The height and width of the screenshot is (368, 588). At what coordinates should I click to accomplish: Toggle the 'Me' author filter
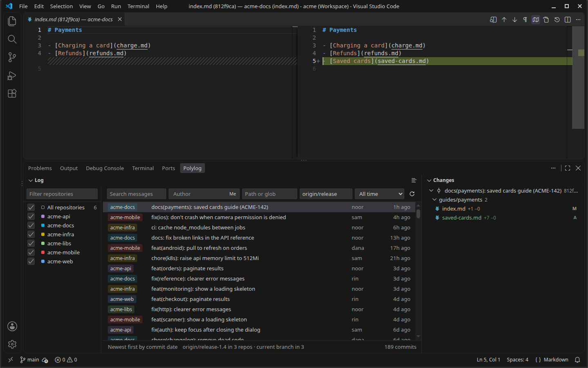point(233,194)
